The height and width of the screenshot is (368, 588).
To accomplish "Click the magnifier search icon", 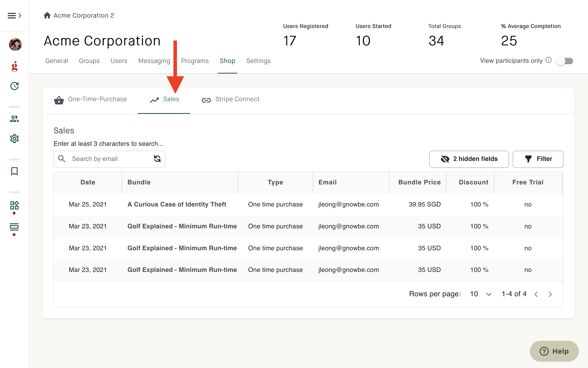I will [62, 159].
